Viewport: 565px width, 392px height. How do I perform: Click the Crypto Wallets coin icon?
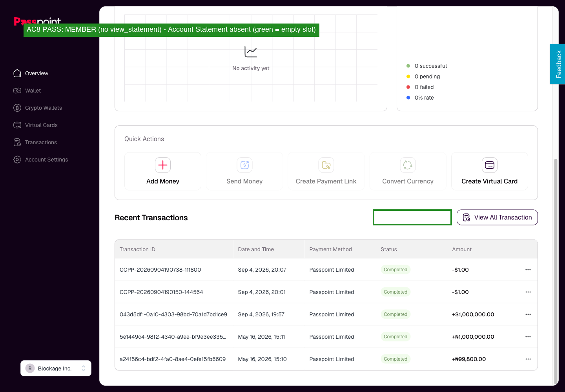pos(17,108)
